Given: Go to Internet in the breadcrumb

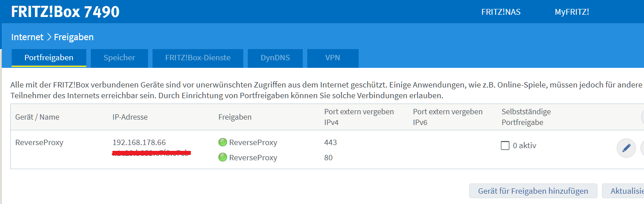Looking at the screenshot, I should tap(27, 37).
